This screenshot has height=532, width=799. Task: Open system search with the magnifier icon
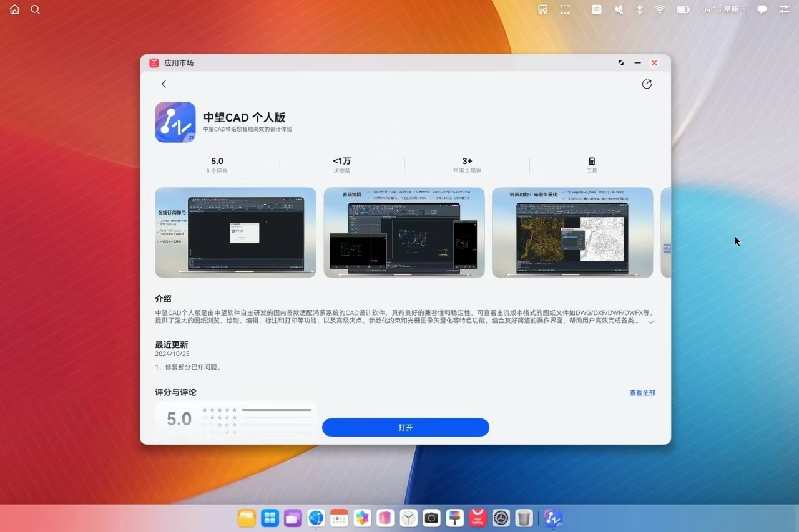[35, 9]
